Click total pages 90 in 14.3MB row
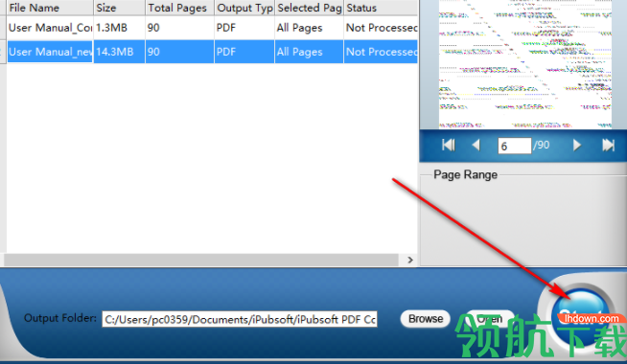The image size is (627, 364). [x=179, y=52]
